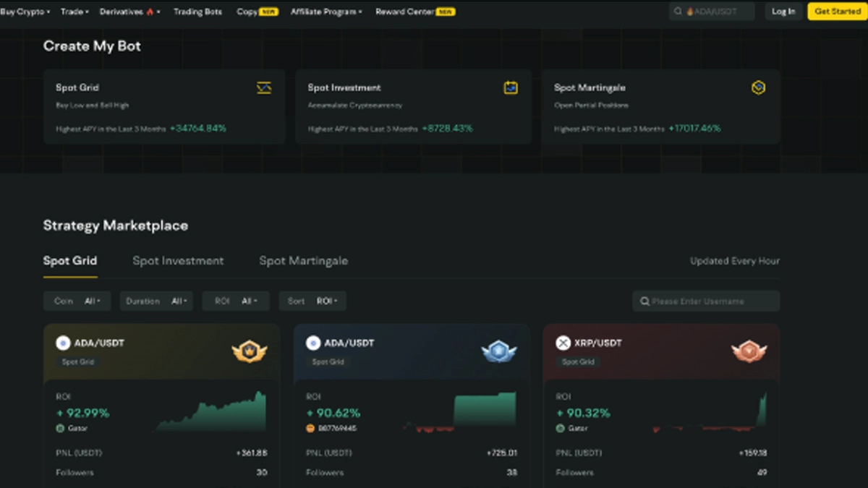This screenshot has width=868, height=488.
Task: Switch to the Spot Martingale tab
Action: coord(303,261)
